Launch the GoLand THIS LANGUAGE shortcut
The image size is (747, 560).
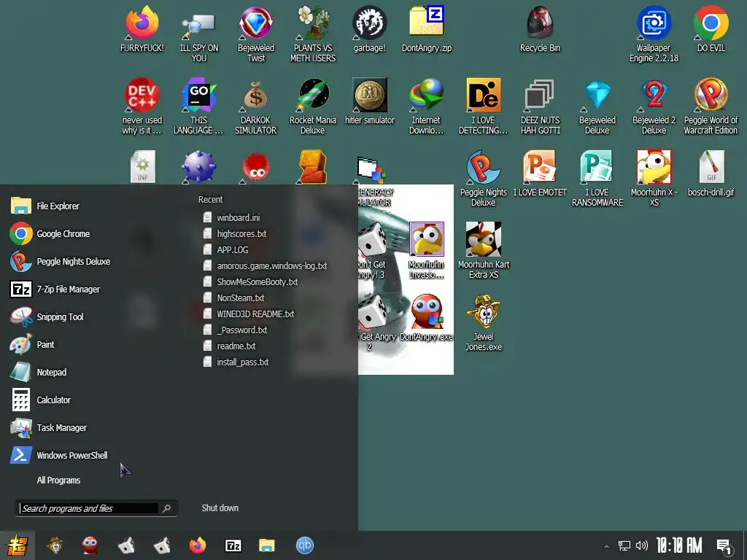click(198, 107)
